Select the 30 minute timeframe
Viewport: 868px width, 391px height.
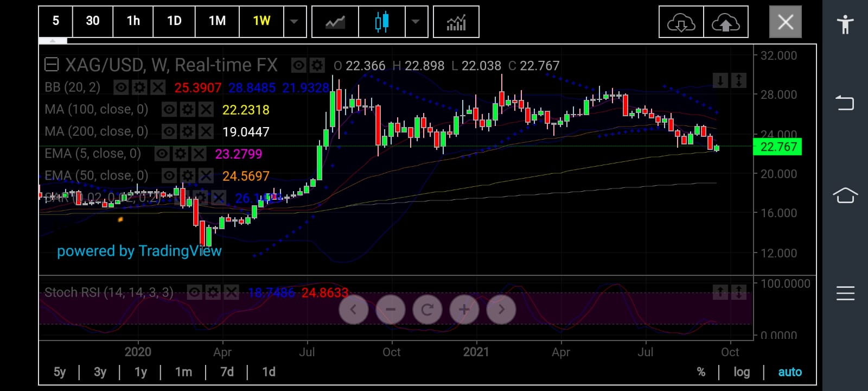(92, 22)
